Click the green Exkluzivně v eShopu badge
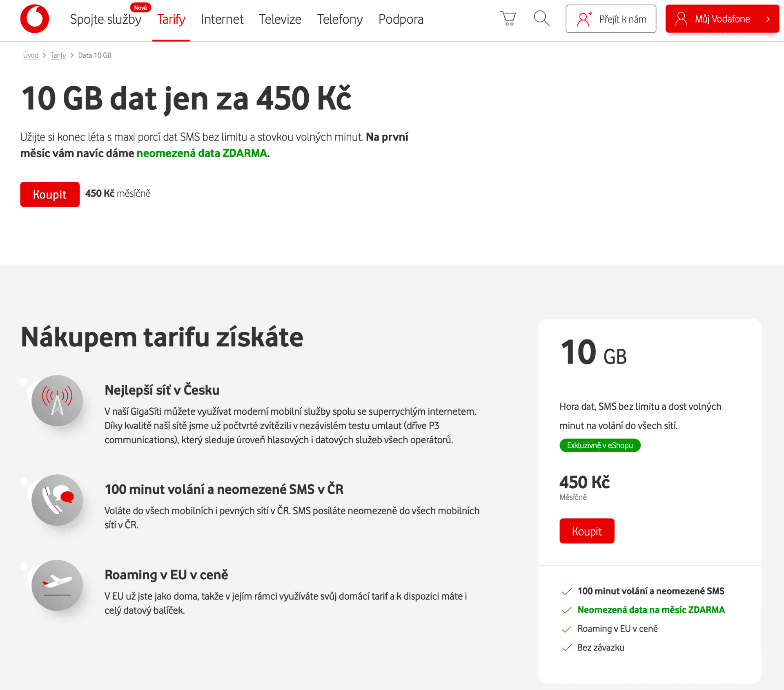 point(600,445)
